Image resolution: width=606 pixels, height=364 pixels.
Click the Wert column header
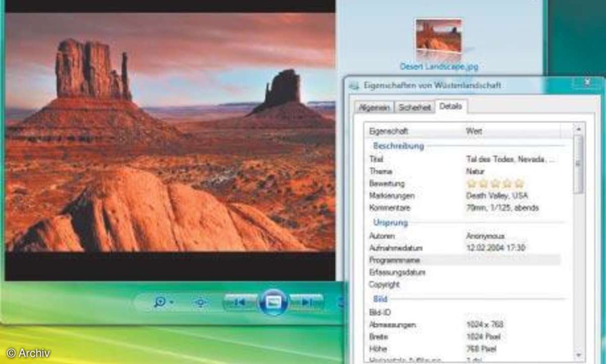tap(474, 131)
